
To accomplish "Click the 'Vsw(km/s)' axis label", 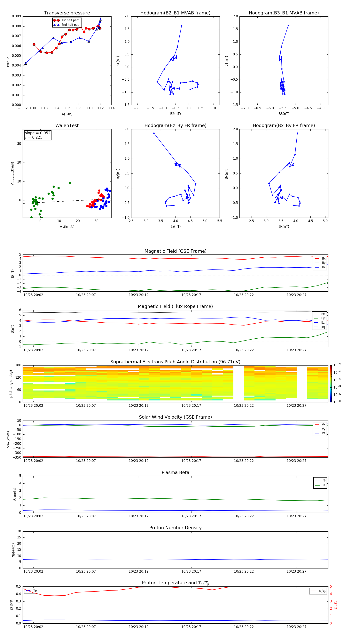I will click(8, 439).
